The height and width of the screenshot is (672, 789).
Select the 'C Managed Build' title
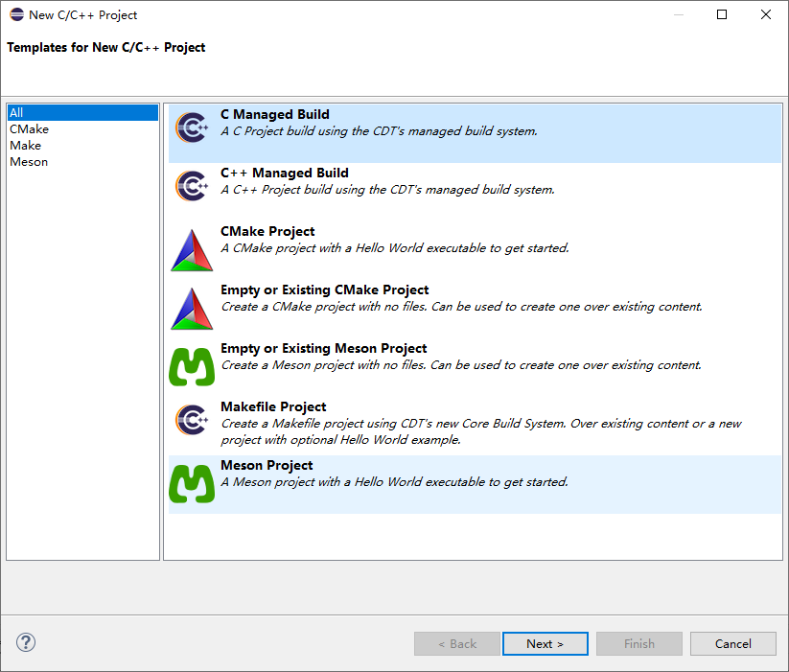click(x=275, y=115)
